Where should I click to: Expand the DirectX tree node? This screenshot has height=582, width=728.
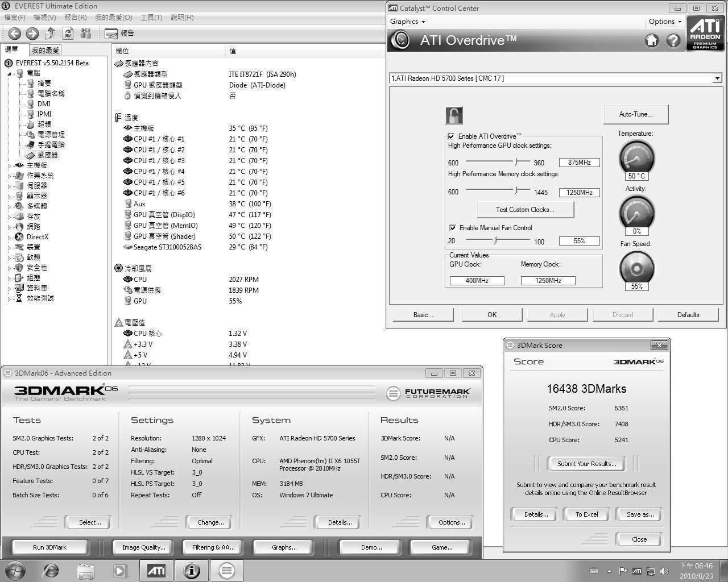(x=10, y=237)
